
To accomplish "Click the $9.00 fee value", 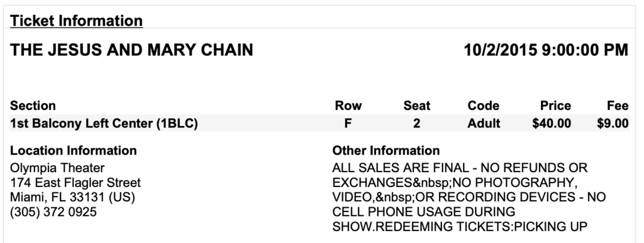I will coord(613,123).
